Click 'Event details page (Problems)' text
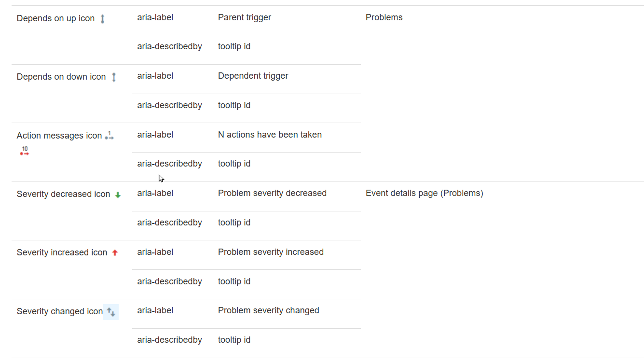Image resolution: width=644 pixels, height=363 pixels. pyautogui.click(x=424, y=193)
